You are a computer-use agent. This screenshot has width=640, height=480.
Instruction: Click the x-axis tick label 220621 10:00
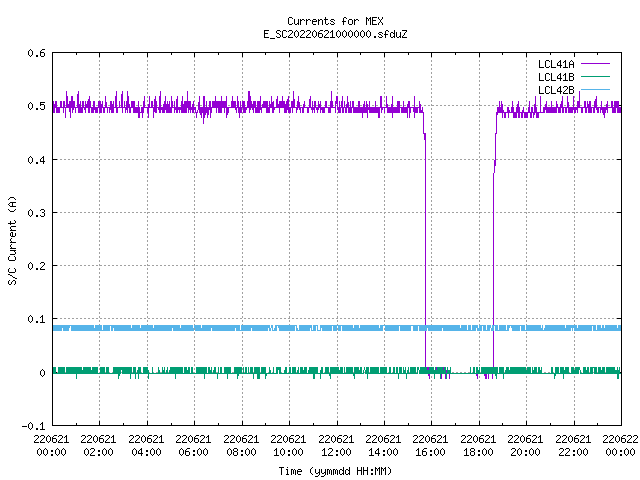point(288,445)
